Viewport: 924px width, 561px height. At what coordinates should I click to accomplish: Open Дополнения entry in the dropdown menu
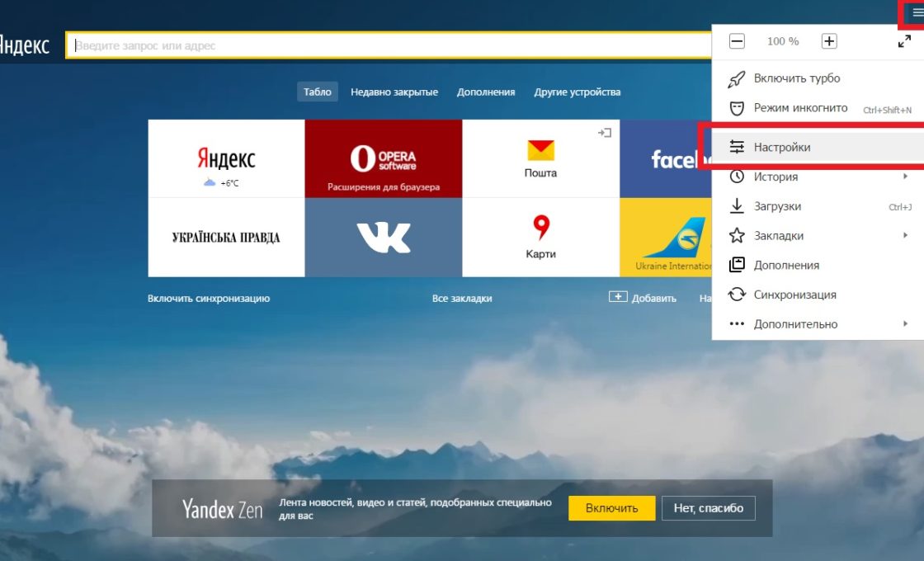click(x=818, y=265)
